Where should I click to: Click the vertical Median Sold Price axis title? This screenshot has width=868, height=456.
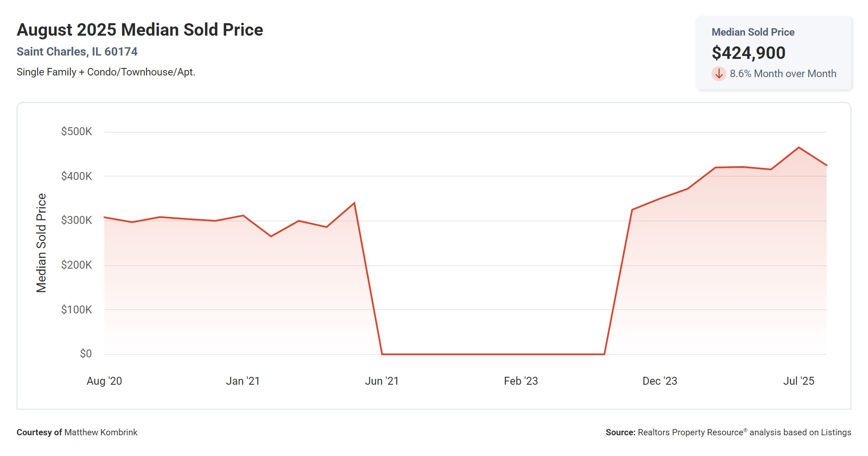[41, 243]
